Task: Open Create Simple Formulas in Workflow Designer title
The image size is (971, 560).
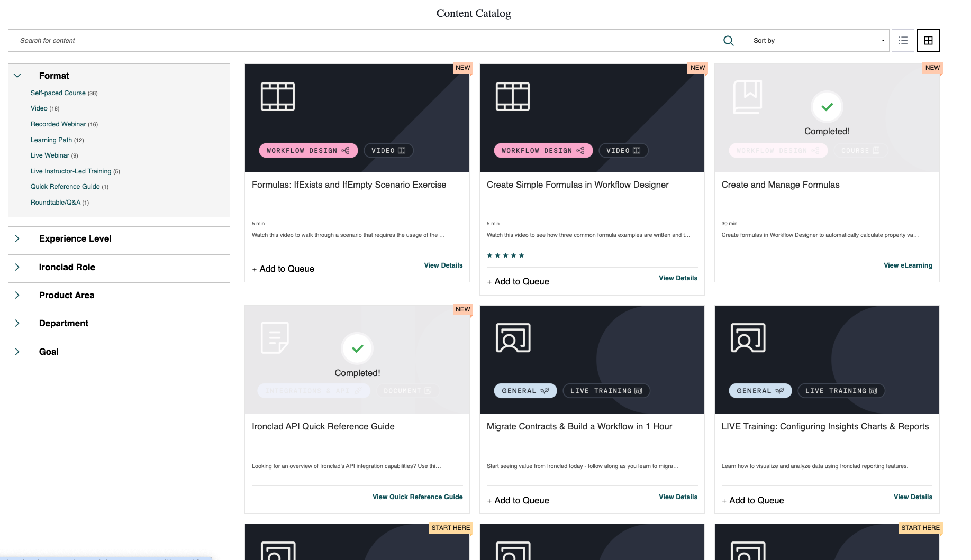Action: click(578, 185)
